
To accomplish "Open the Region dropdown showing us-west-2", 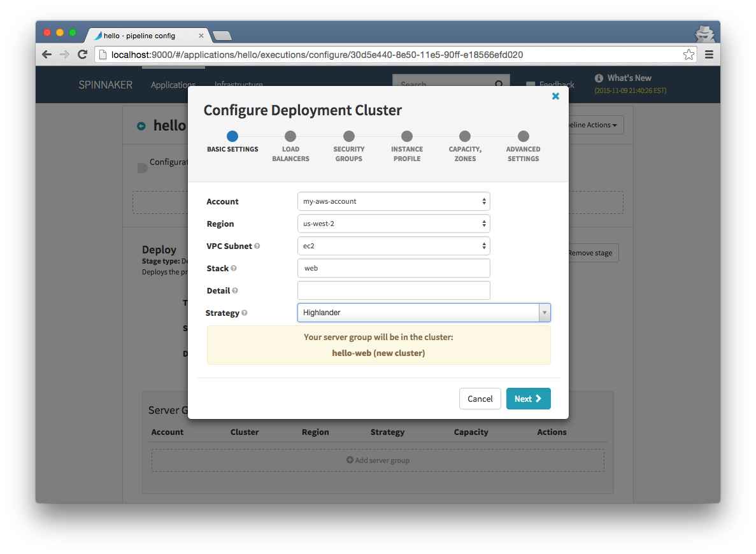I will [x=394, y=224].
